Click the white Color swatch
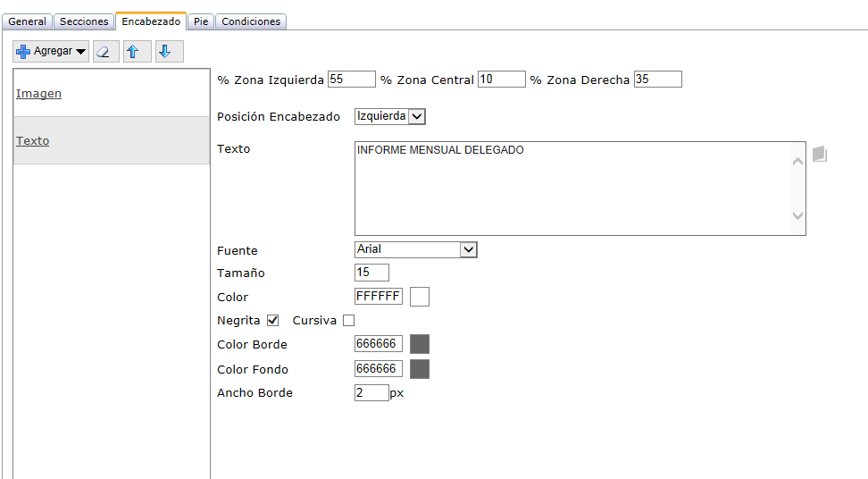The image size is (868, 479). click(x=420, y=297)
